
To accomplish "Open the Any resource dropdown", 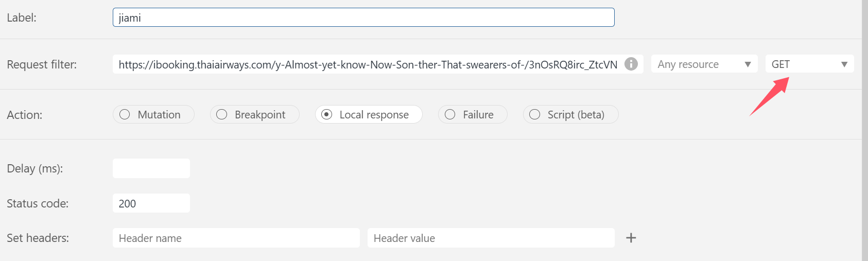I will point(704,64).
